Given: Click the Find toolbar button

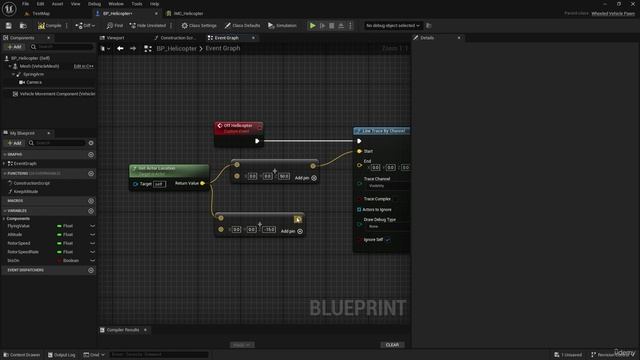Looking at the screenshot, I should point(115,26).
